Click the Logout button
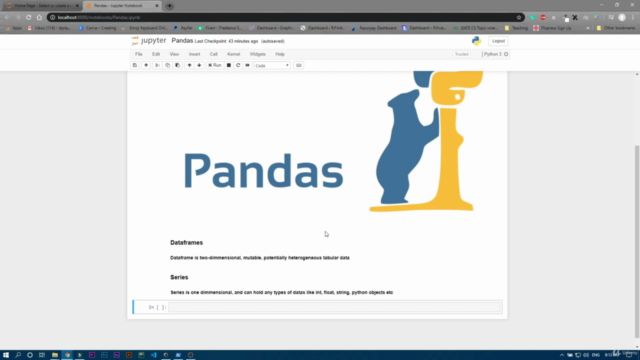This screenshot has width=640, height=360. point(498,41)
